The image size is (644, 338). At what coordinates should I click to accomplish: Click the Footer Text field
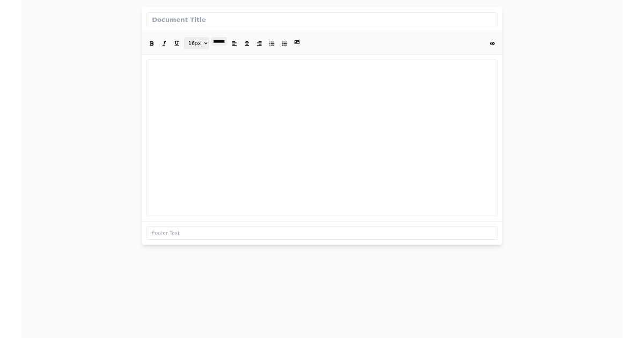(322, 233)
